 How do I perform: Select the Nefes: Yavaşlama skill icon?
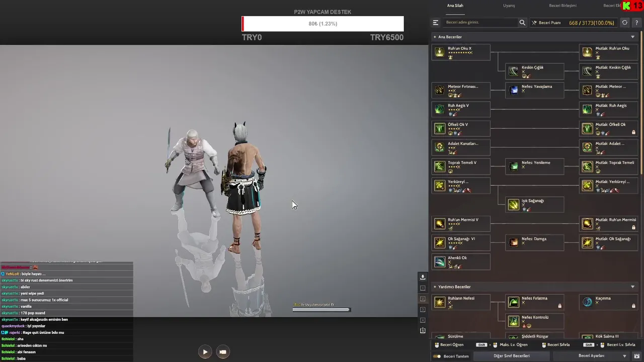click(x=513, y=90)
